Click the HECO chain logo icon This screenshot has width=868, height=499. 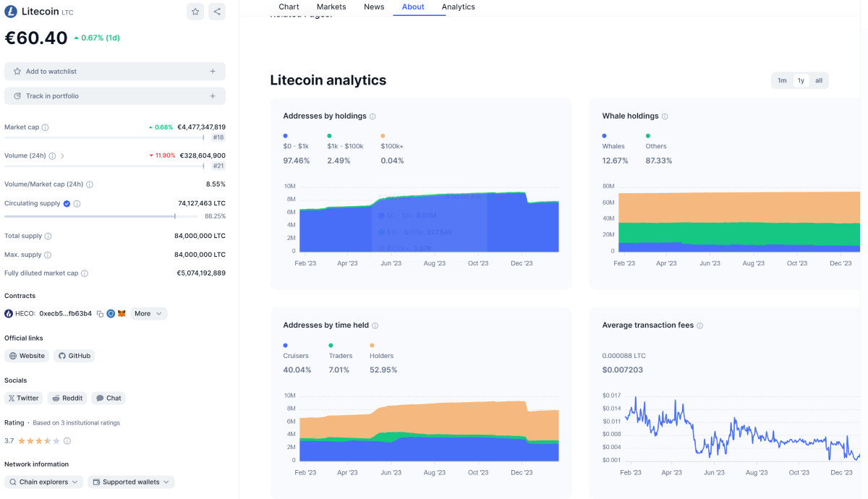9,314
